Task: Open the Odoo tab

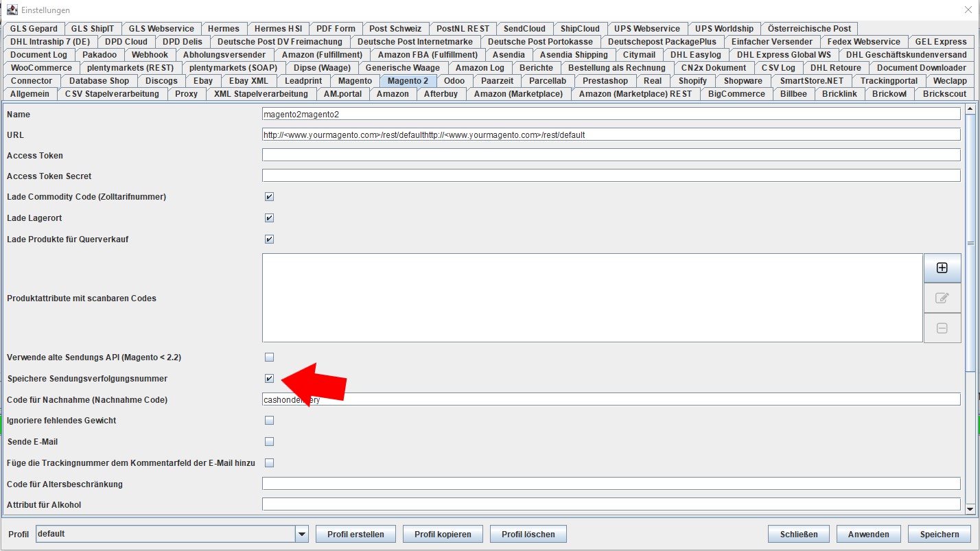Action: [454, 81]
